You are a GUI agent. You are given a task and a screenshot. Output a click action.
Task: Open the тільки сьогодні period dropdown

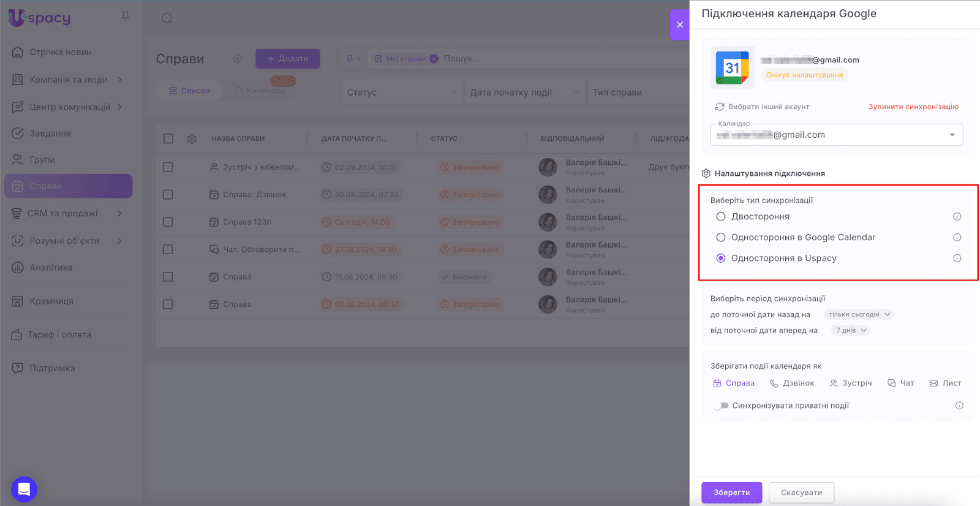(x=858, y=314)
